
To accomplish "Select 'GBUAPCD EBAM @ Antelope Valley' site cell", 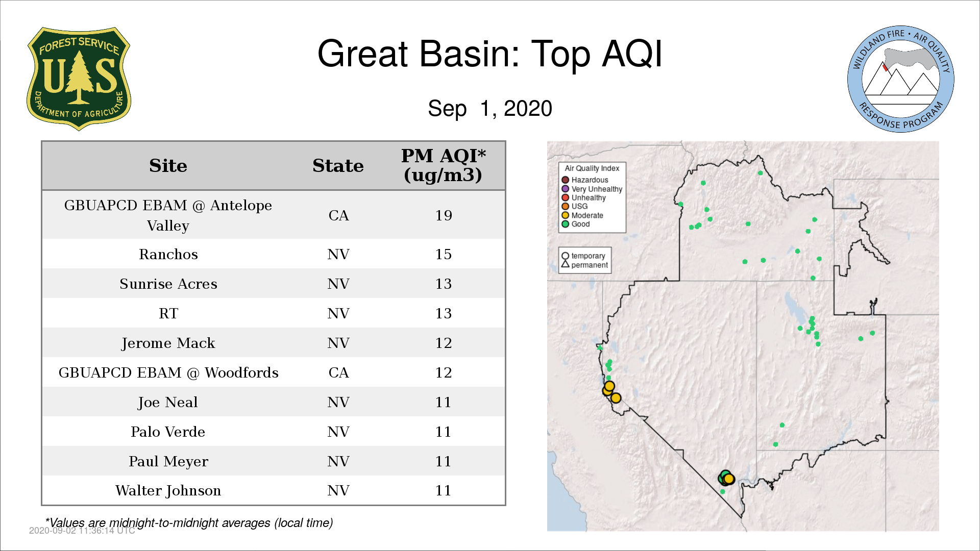I will 168,215.
